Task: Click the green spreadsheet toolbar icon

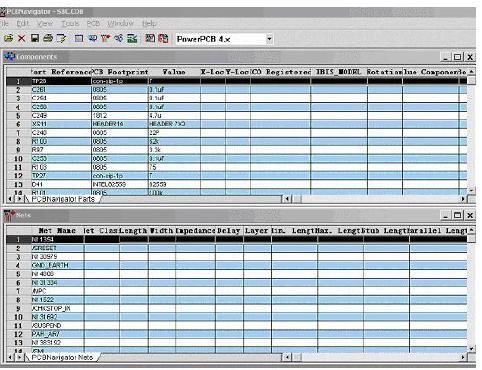Action: coord(132,39)
